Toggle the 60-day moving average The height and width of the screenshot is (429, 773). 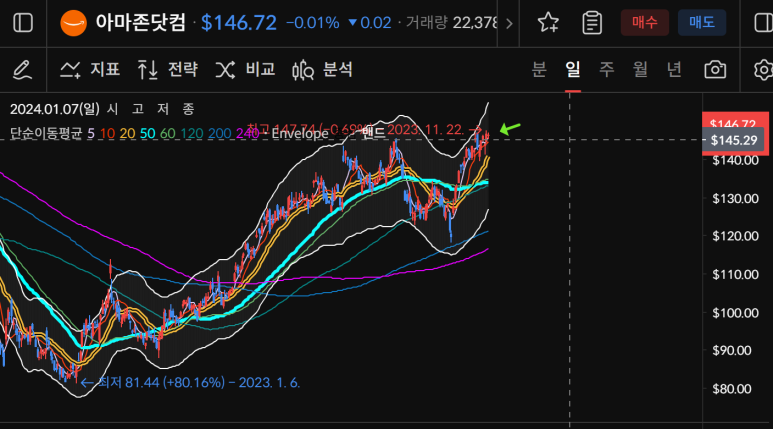click(x=167, y=133)
